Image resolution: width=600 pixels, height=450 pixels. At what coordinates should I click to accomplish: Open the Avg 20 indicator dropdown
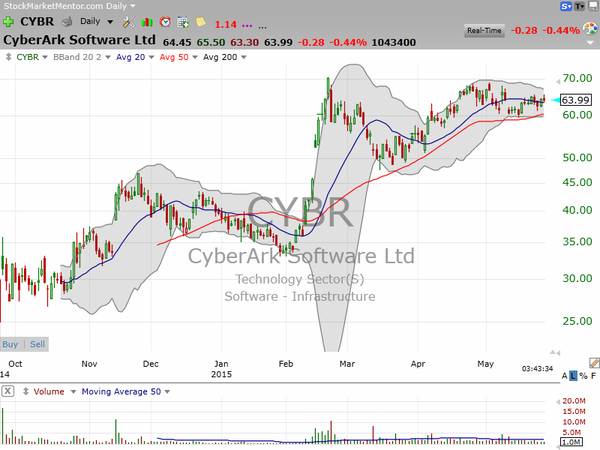(151, 57)
